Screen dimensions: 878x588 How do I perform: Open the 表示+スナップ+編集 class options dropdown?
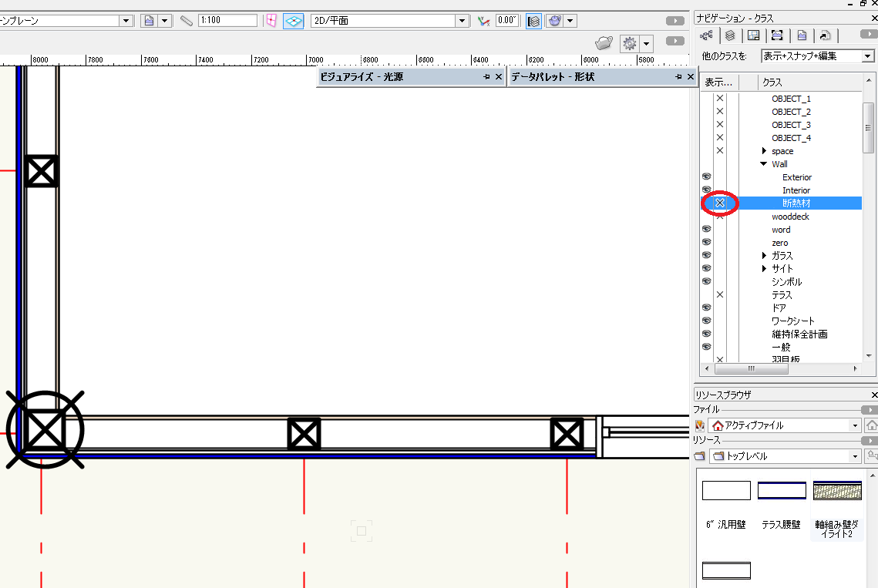(868, 56)
